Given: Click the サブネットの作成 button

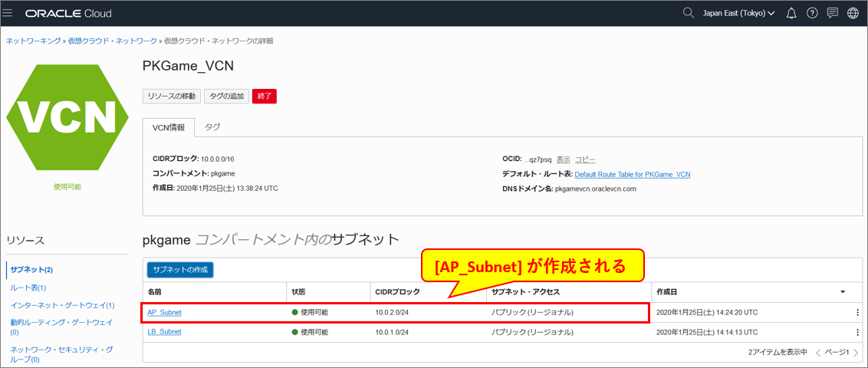Looking at the screenshot, I should click(x=180, y=270).
